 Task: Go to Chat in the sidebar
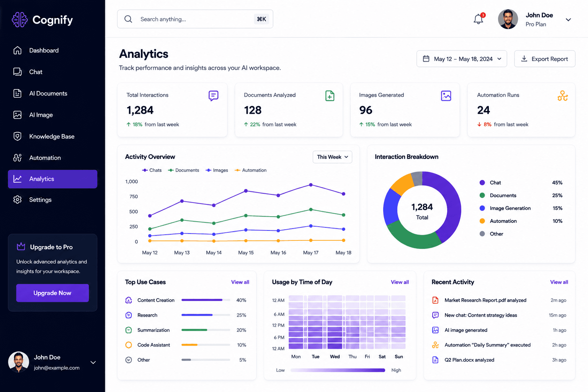click(52, 72)
